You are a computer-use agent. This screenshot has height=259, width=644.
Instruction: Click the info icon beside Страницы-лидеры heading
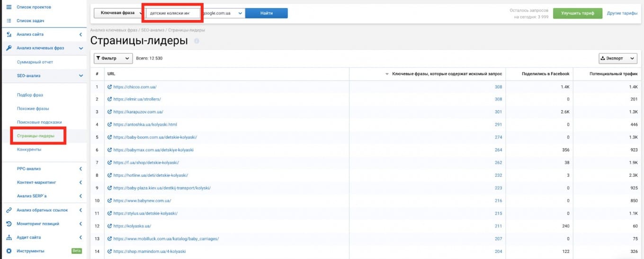coord(197,41)
